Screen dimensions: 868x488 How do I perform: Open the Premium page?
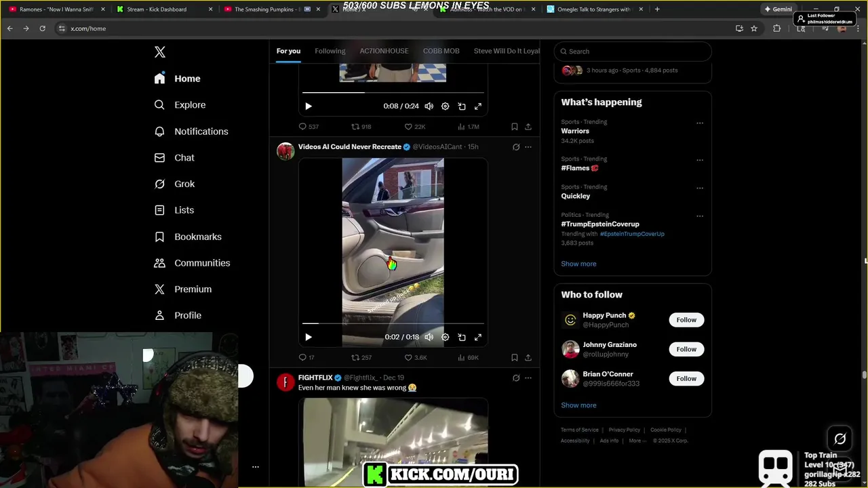tap(182, 289)
